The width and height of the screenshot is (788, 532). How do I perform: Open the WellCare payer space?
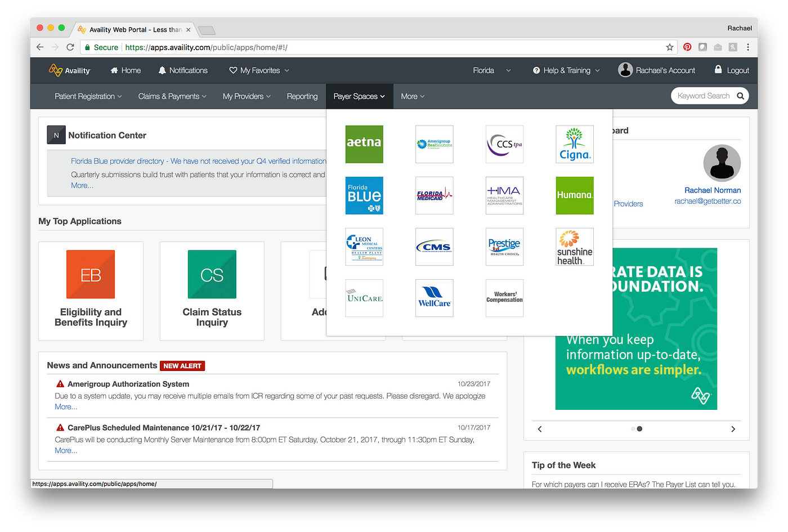(435, 298)
